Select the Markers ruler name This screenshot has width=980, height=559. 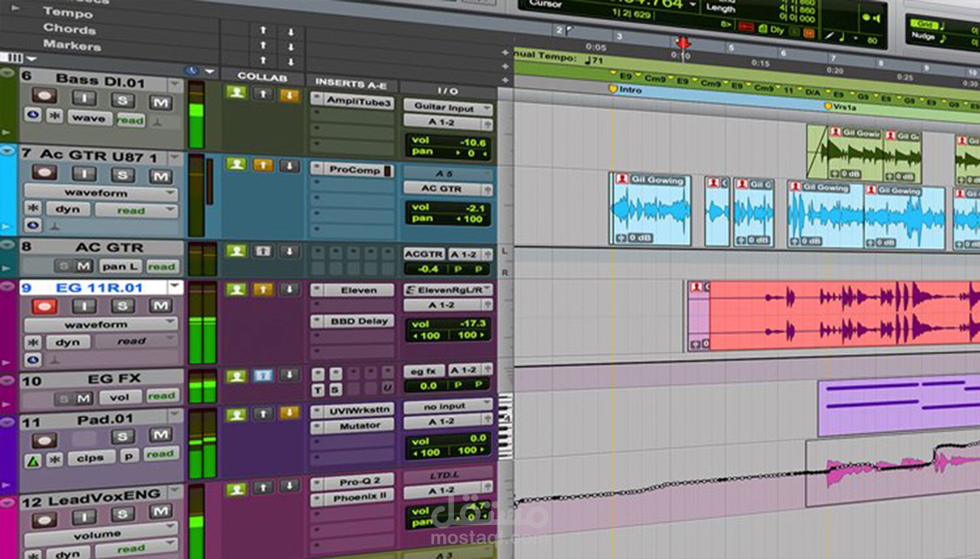72,45
